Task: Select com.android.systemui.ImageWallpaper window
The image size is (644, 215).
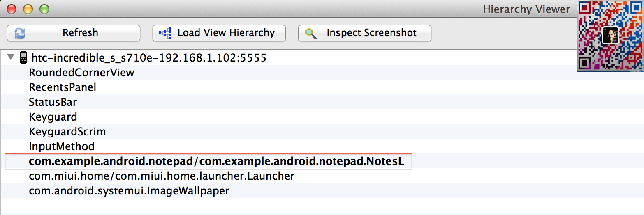Action: (322, 191)
